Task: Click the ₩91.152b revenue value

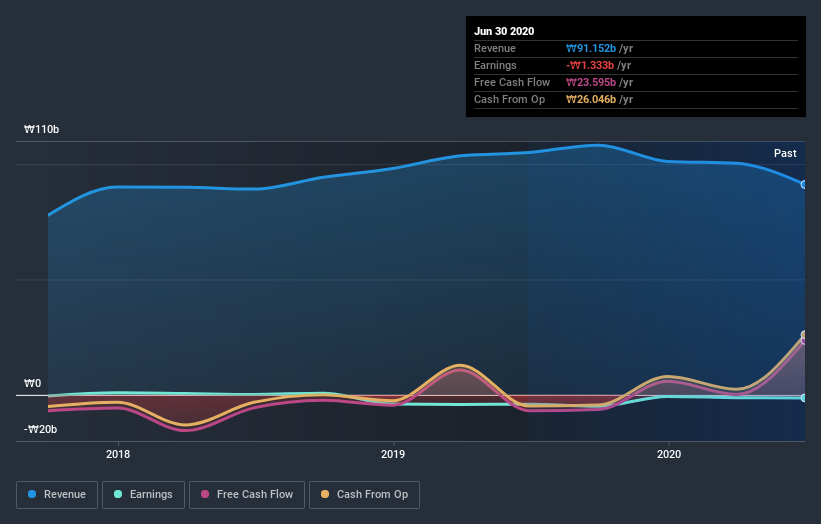Action: (591, 48)
